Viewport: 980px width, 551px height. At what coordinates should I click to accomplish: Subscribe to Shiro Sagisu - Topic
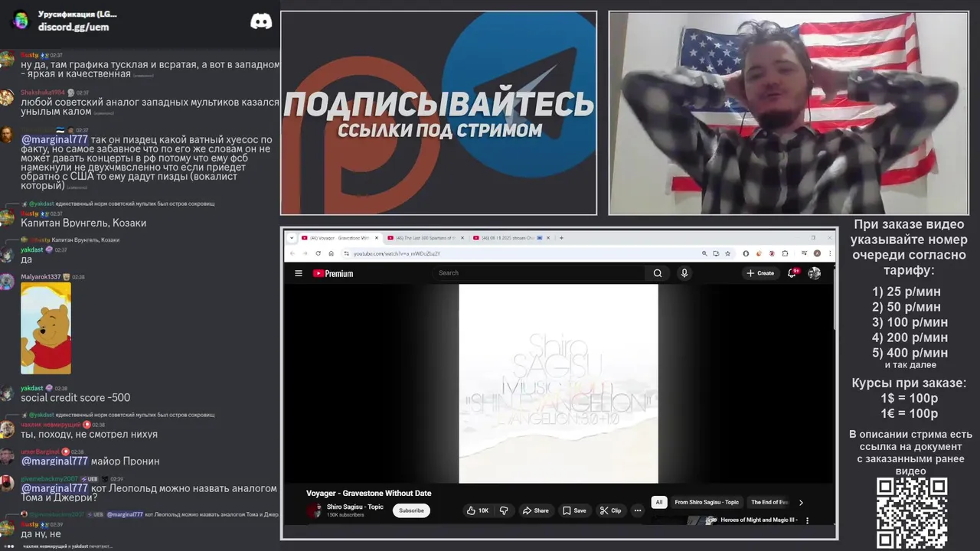(x=411, y=510)
